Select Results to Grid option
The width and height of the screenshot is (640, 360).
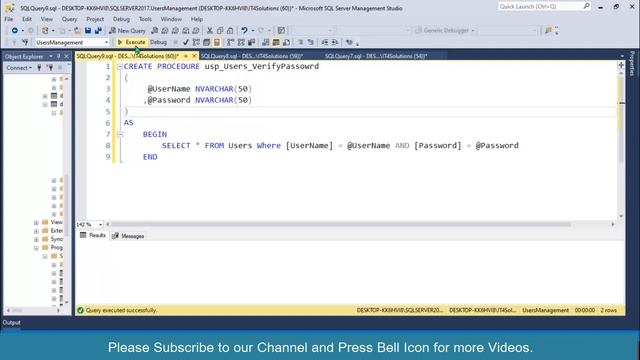[x=276, y=42]
